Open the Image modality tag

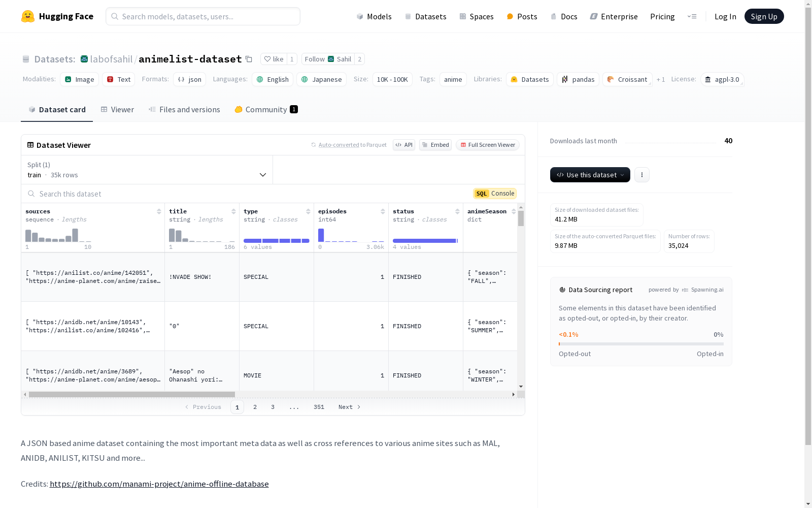(x=79, y=79)
